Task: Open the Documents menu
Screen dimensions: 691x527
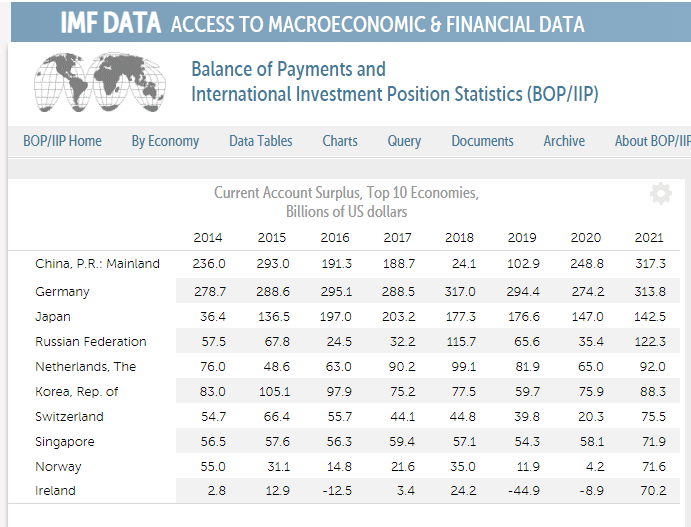Action: coord(482,141)
